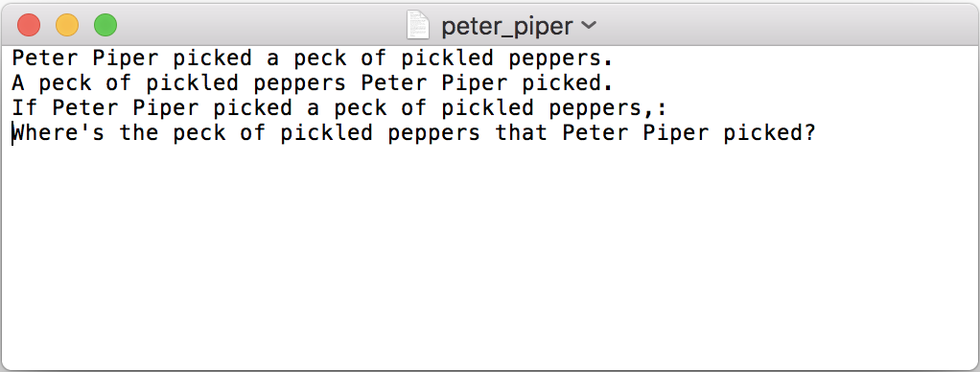This screenshot has height=372, width=980.
Task: Click "picked?" ending the last line
Action: 769,133
